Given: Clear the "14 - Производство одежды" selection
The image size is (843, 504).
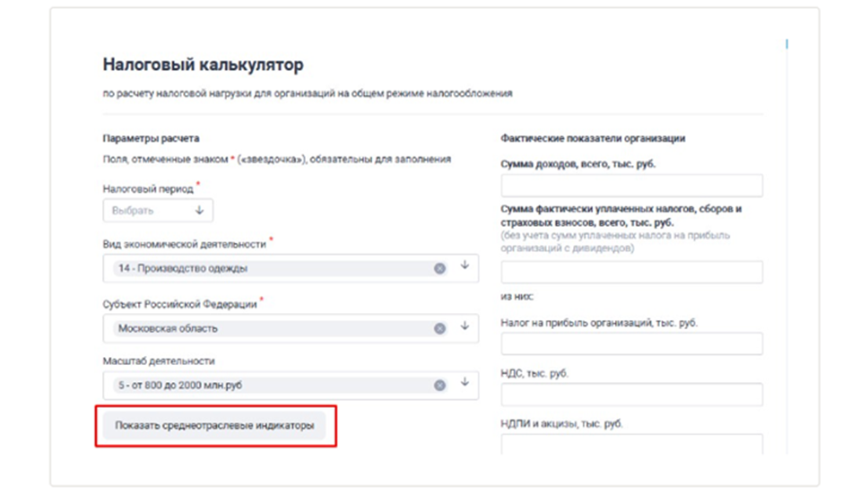Looking at the screenshot, I should pyautogui.click(x=439, y=268).
